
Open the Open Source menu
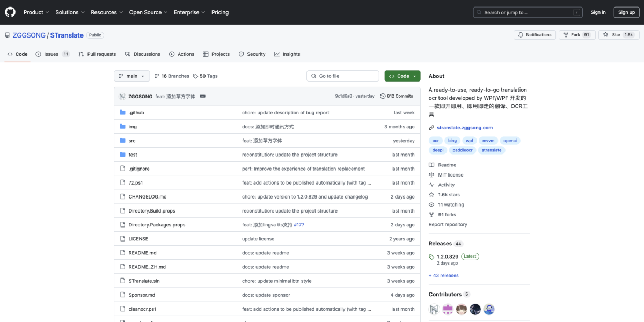click(145, 12)
